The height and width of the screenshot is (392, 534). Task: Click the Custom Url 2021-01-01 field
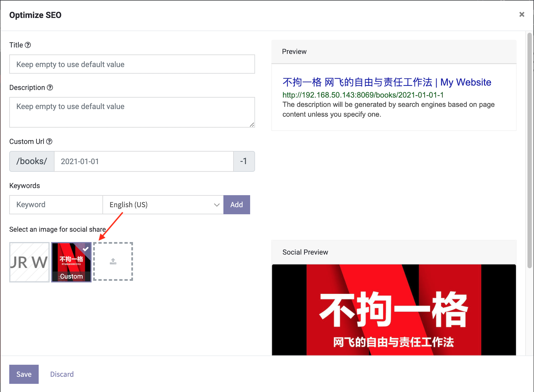coord(144,161)
